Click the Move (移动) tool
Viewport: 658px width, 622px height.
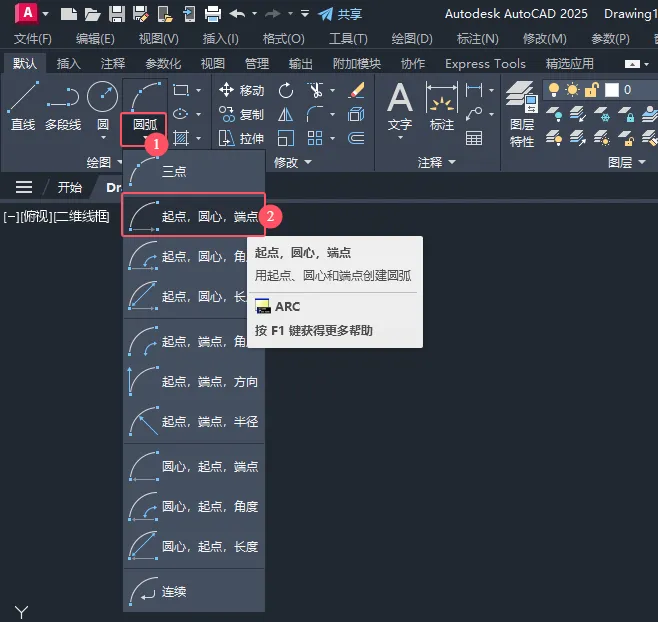[241, 90]
